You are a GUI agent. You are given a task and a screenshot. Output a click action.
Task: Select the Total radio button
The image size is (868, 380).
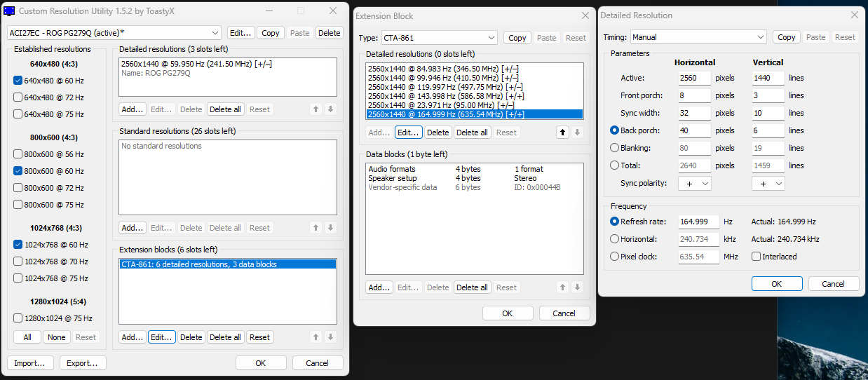[x=615, y=165]
